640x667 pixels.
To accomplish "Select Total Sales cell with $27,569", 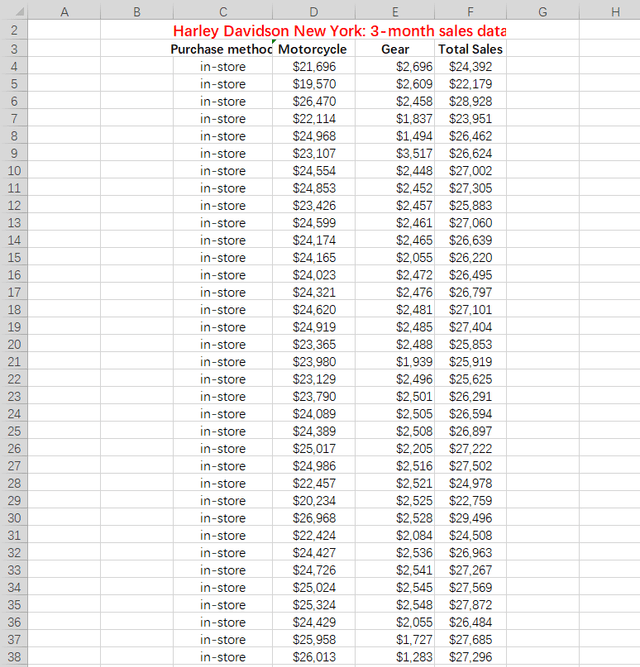I will point(470,587).
